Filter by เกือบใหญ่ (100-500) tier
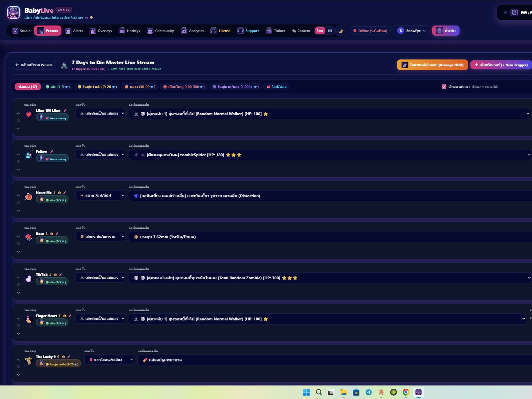 pyautogui.click(x=184, y=87)
